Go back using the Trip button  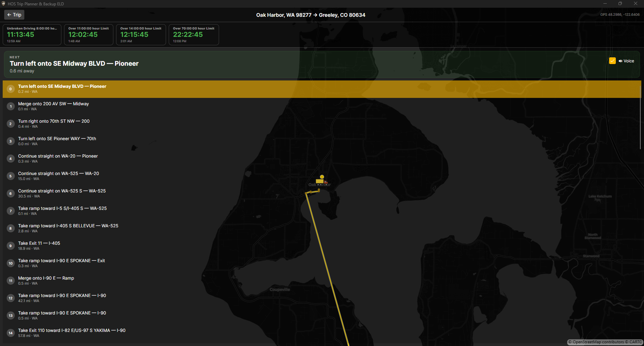point(14,15)
